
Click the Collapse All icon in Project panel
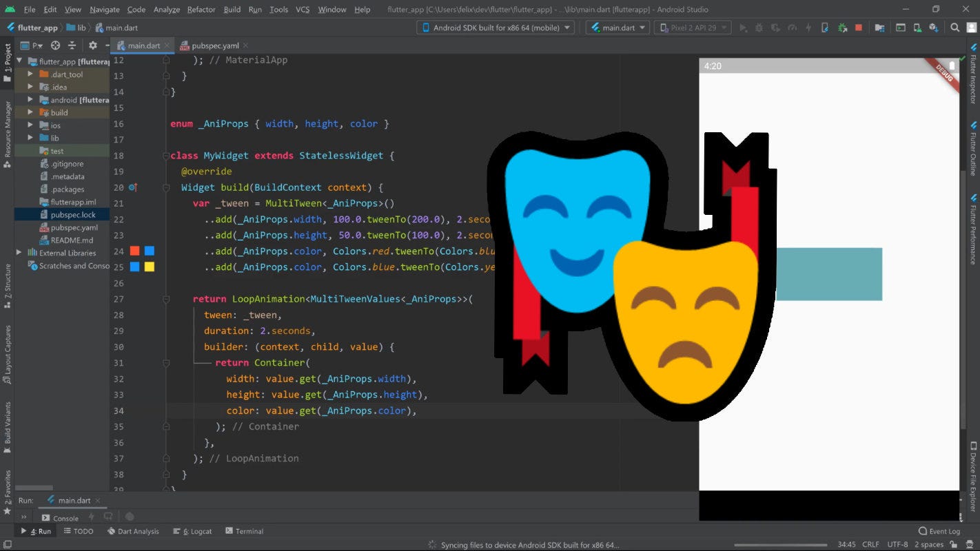(72, 45)
